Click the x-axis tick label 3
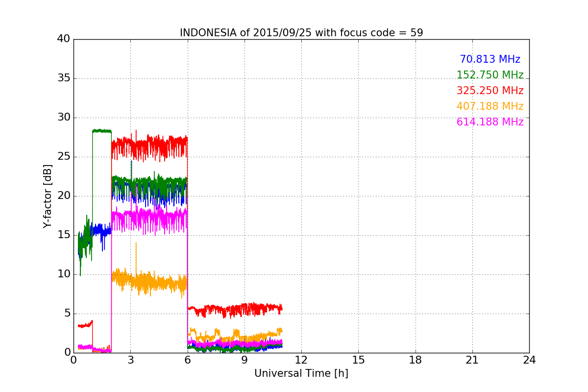588x392 pixels. point(130,360)
